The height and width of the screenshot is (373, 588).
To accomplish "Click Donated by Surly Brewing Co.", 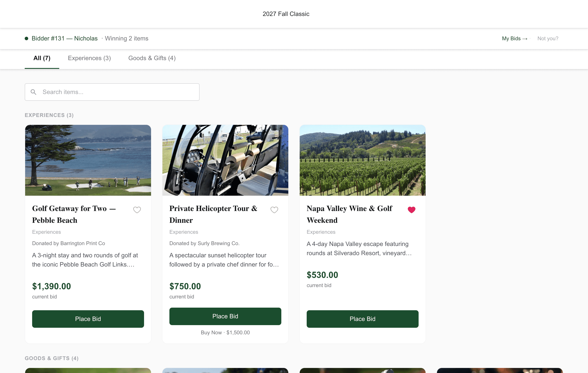I will [x=204, y=243].
